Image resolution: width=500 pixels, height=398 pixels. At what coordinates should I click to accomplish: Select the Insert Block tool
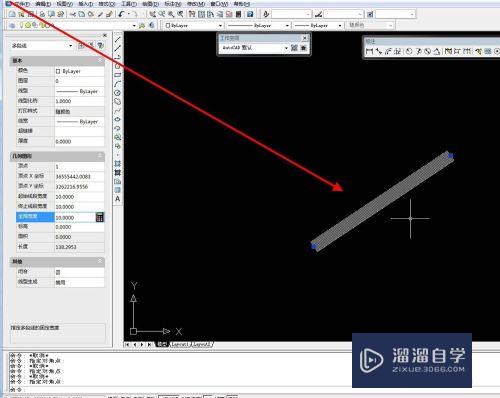point(118,137)
